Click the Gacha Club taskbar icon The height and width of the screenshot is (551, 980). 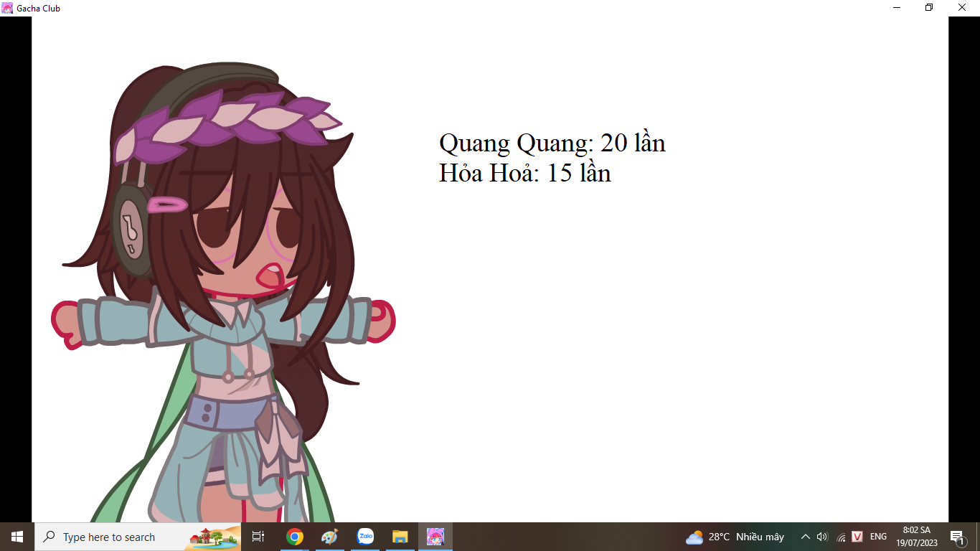click(435, 537)
